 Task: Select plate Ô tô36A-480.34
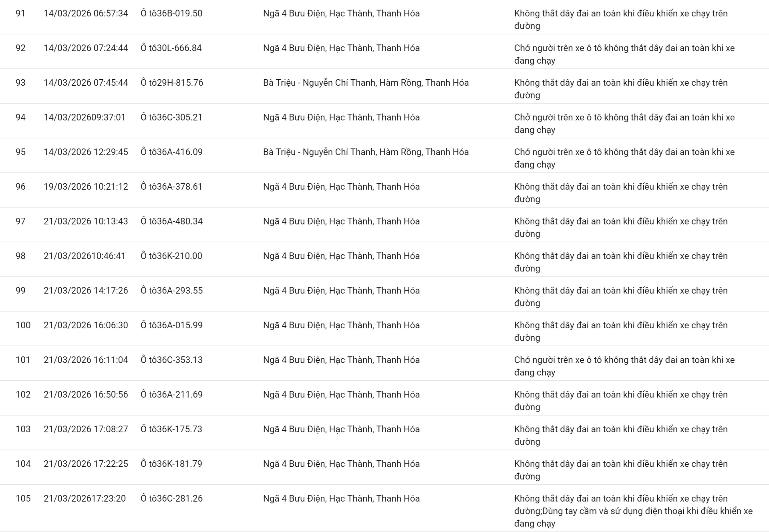(171, 221)
